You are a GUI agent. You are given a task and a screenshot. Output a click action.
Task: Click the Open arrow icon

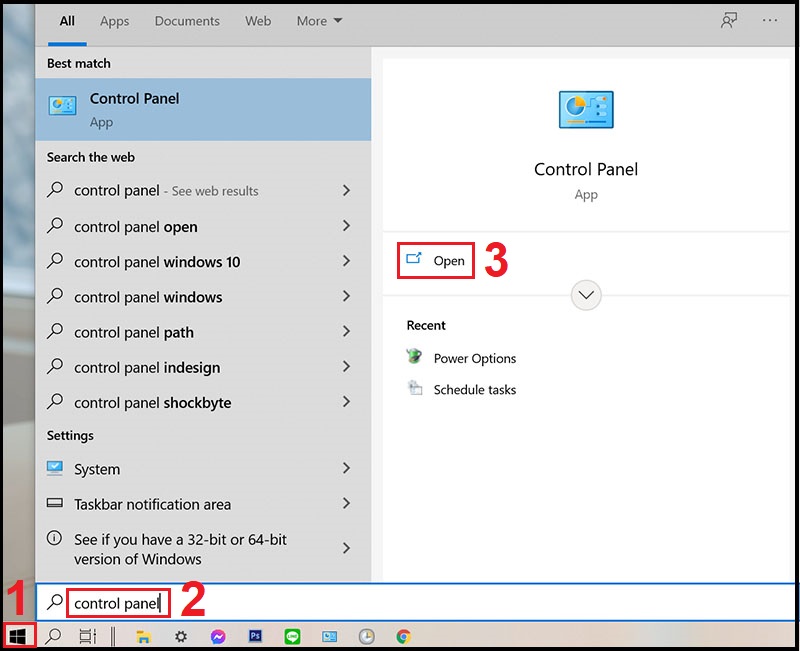click(x=414, y=258)
